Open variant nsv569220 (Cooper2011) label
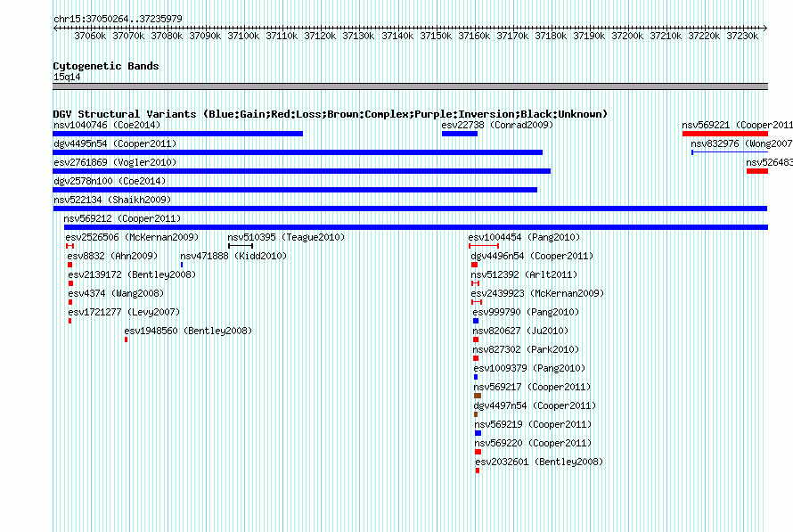The image size is (793, 532). point(533,443)
